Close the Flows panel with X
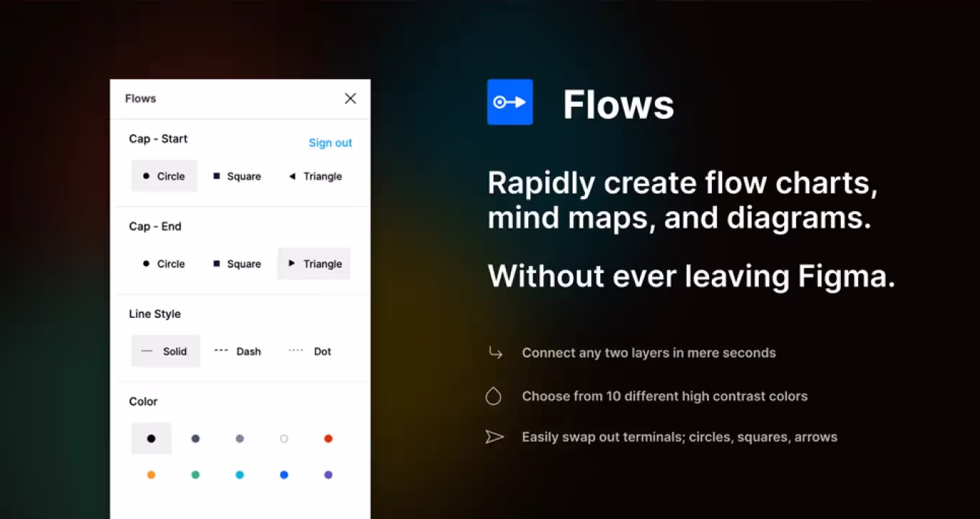Image resolution: width=980 pixels, height=519 pixels. [350, 99]
